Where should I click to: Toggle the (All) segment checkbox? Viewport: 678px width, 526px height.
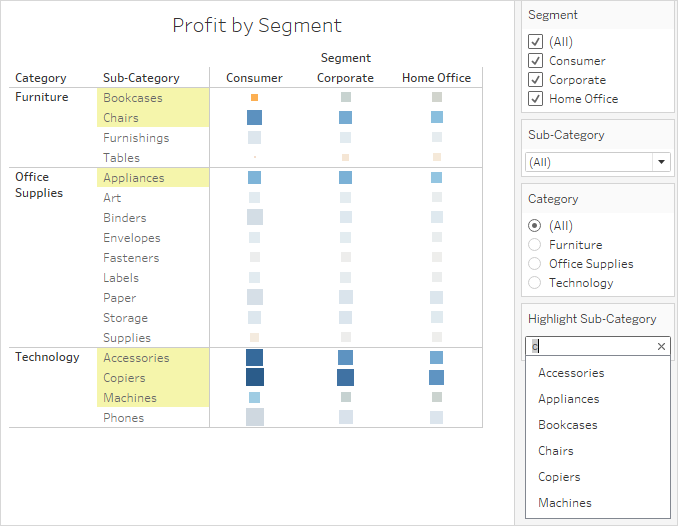535,42
